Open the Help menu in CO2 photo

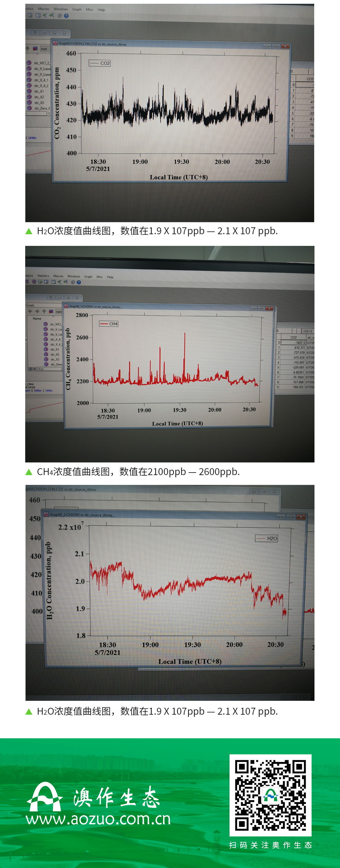(x=101, y=10)
